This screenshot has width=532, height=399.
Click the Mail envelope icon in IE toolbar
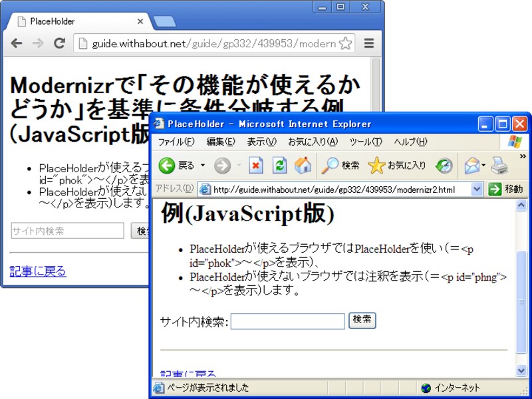[x=472, y=165]
